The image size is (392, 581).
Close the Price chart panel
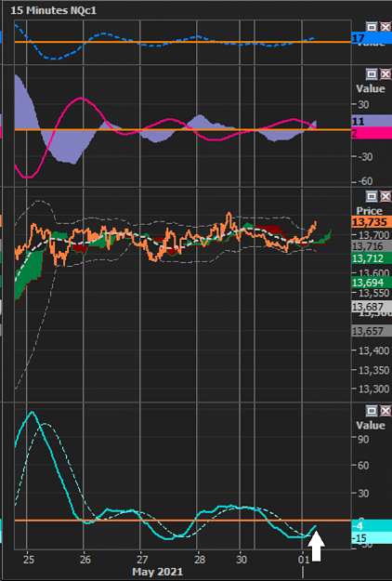385,196
